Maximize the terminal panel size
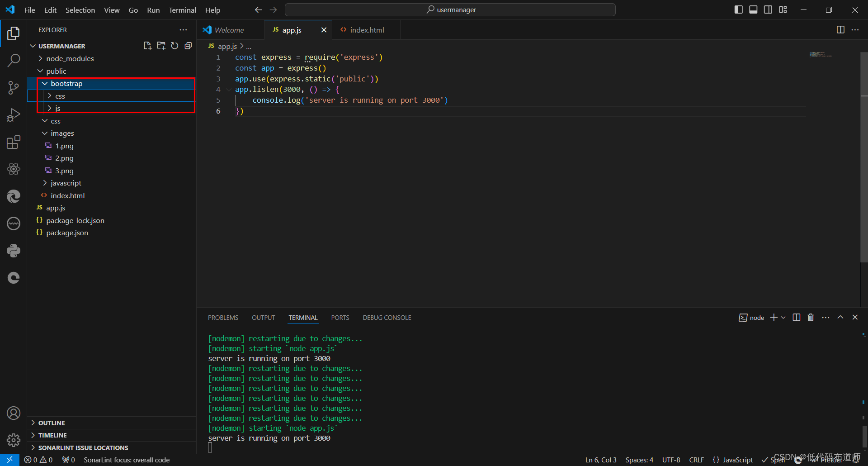 [x=840, y=318]
